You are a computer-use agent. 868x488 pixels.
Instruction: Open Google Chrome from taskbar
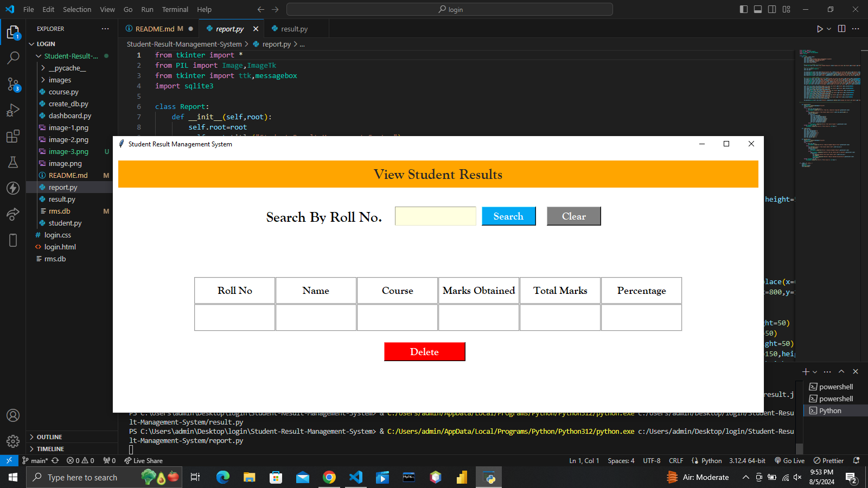click(329, 477)
